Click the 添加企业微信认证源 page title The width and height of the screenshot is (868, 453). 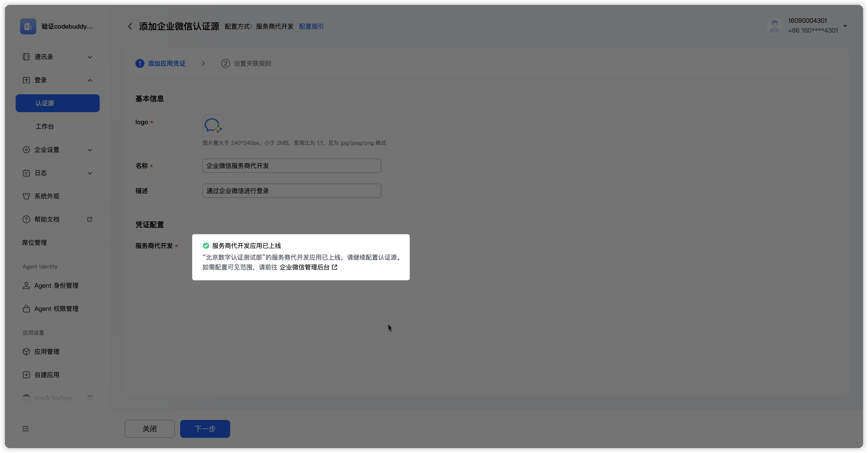click(179, 26)
